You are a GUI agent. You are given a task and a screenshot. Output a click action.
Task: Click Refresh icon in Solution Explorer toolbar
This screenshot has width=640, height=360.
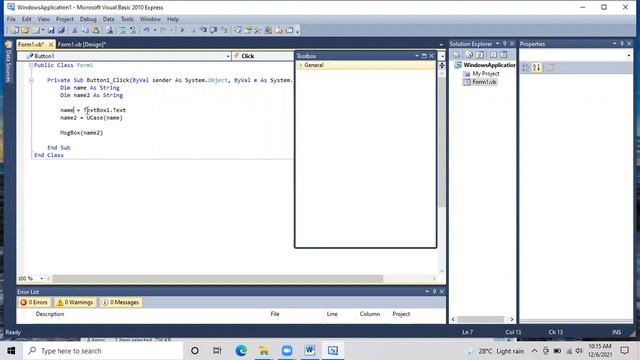[x=480, y=55]
